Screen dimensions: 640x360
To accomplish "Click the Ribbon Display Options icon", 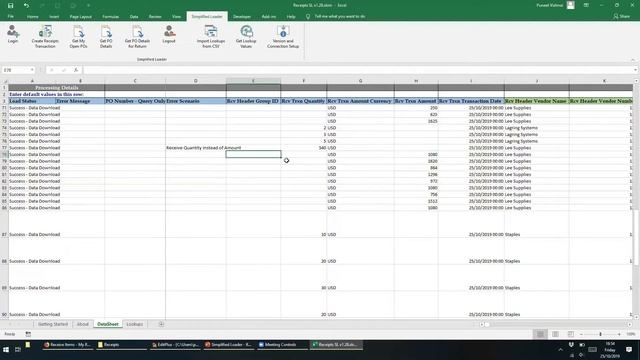I will click(586, 5).
